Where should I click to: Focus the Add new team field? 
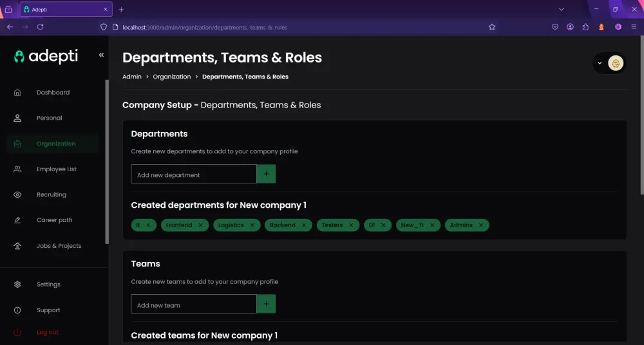click(194, 304)
